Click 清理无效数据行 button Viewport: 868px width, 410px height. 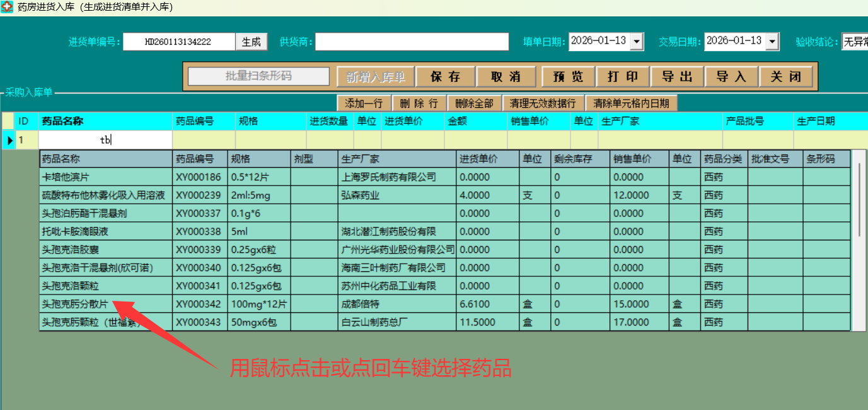click(x=542, y=103)
